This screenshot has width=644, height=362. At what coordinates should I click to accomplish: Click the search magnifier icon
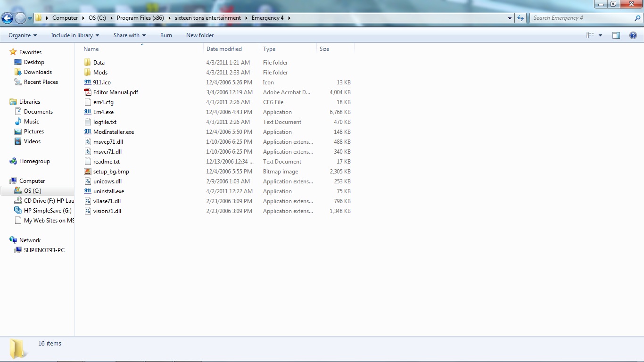coord(638,18)
